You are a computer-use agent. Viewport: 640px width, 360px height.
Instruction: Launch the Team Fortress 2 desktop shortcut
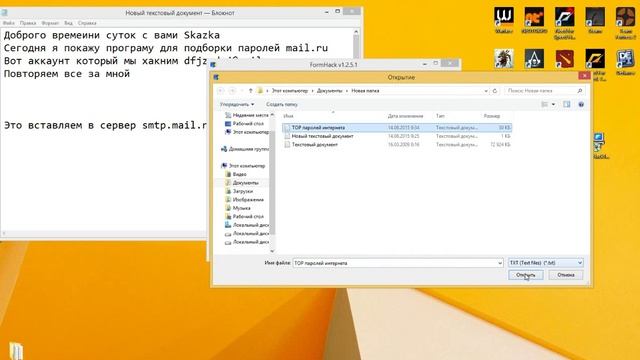pos(625,18)
